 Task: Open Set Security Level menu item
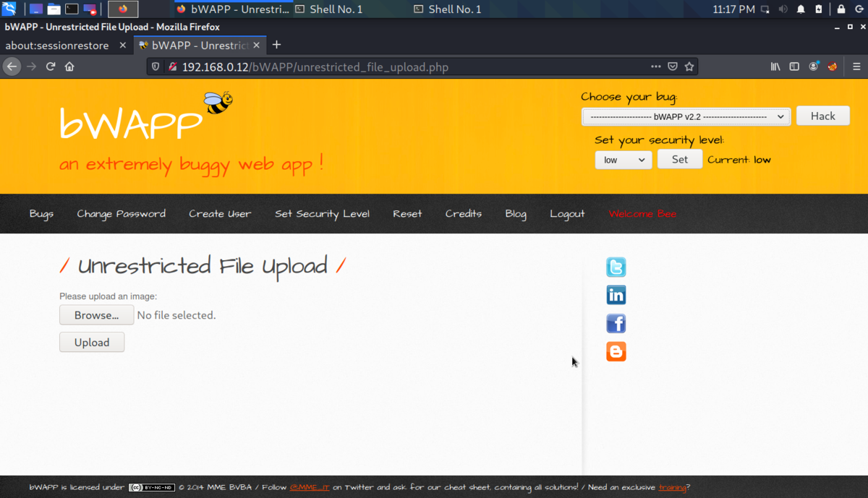pos(322,214)
